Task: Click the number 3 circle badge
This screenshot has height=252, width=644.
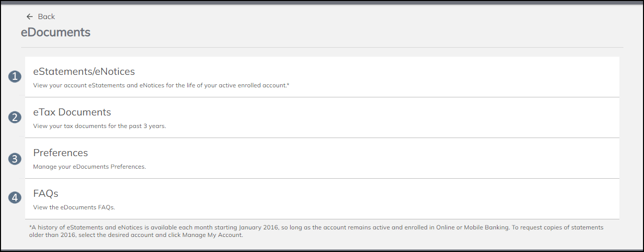Action: coord(15,159)
